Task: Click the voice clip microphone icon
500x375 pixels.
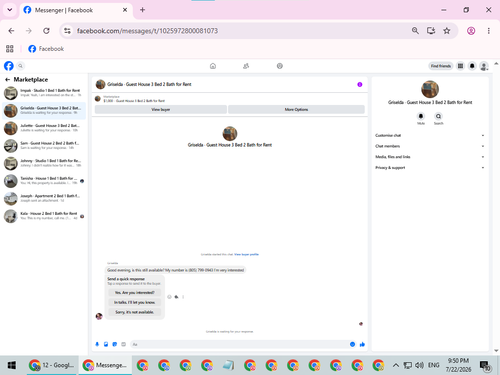Action: point(97,344)
